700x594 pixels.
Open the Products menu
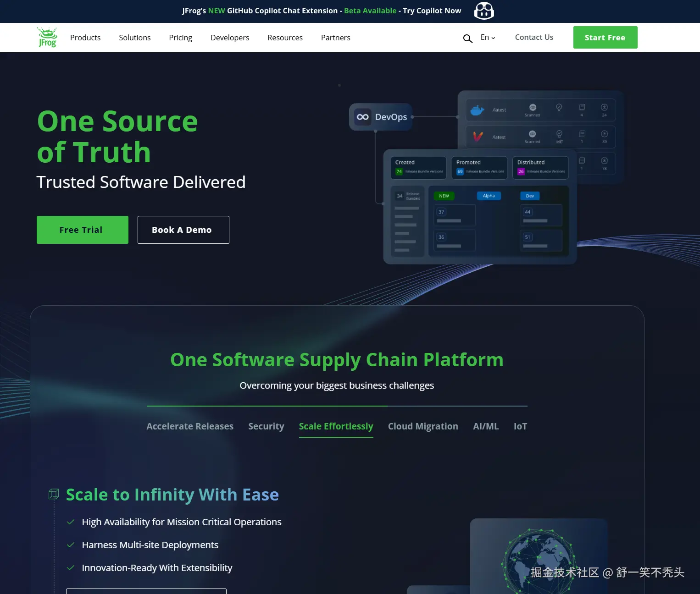(x=85, y=38)
